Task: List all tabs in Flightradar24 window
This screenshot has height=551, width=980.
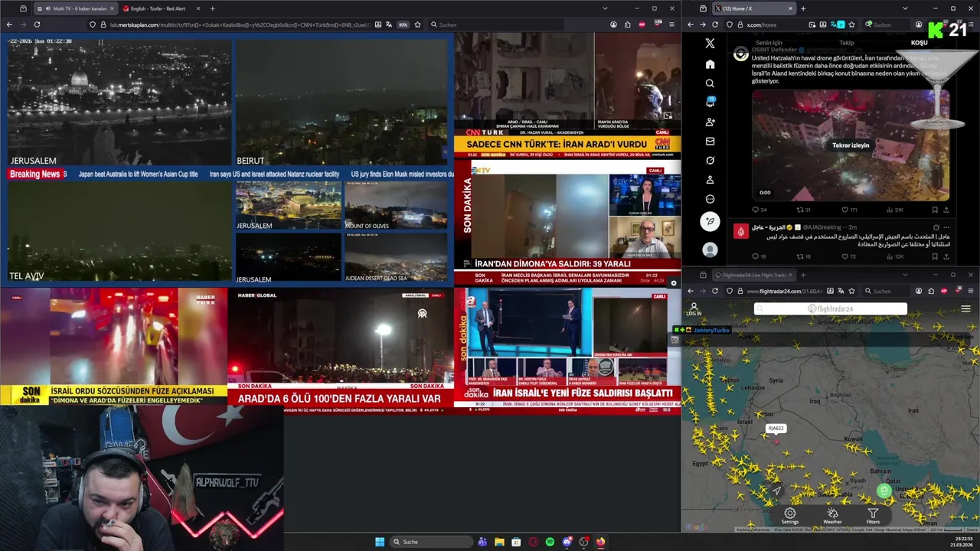Action: [x=905, y=275]
